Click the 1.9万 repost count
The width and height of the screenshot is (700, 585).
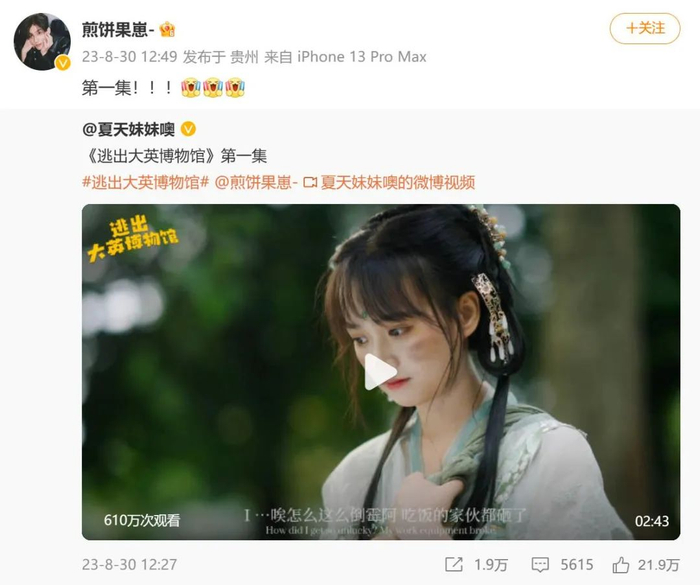tap(491, 565)
